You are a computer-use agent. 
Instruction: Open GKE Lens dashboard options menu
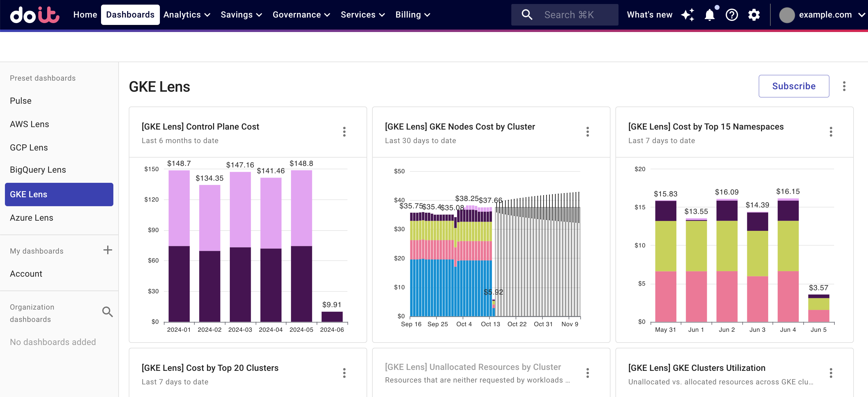tap(844, 86)
